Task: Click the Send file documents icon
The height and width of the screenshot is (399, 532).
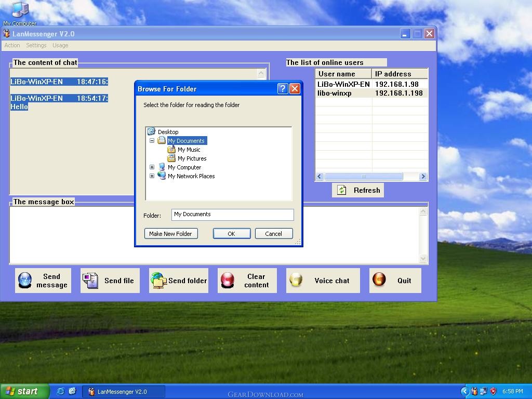Action: click(90, 281)
